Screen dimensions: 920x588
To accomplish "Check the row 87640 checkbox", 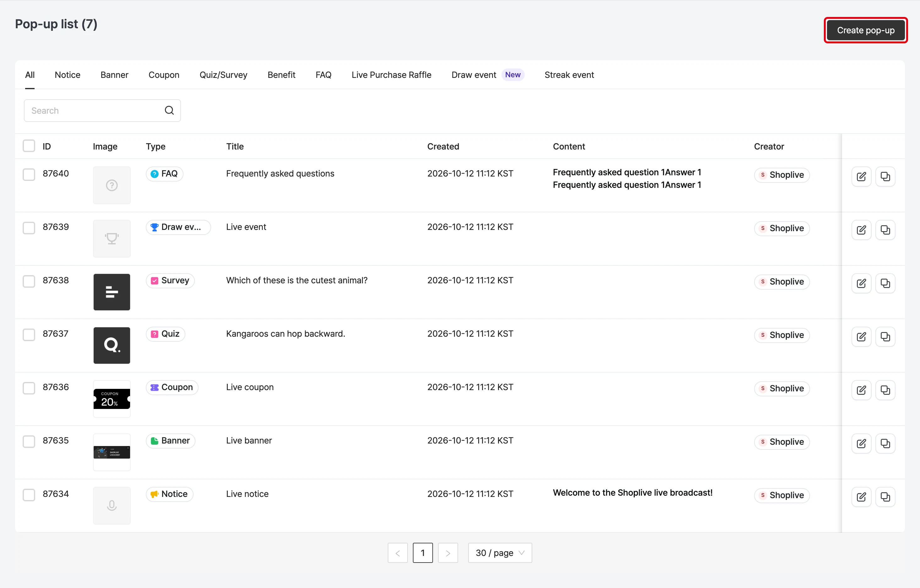I will (x=29, y=175).
